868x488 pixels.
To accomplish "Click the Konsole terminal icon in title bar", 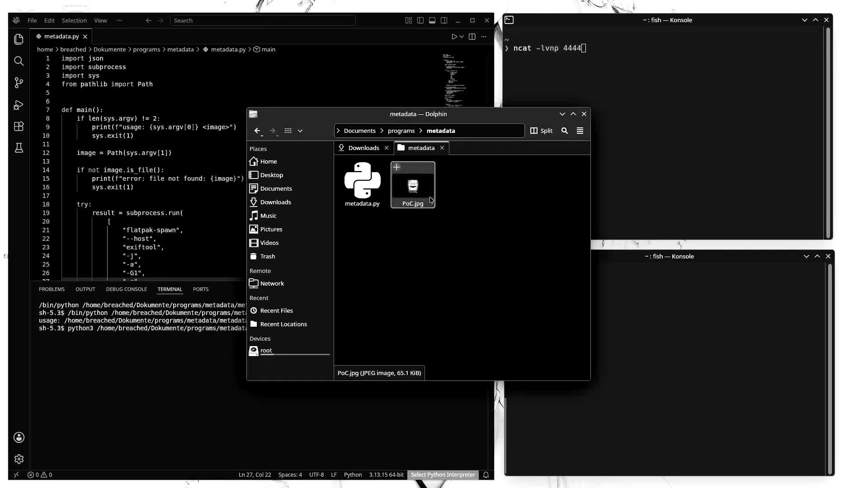I will click(509, 20).
